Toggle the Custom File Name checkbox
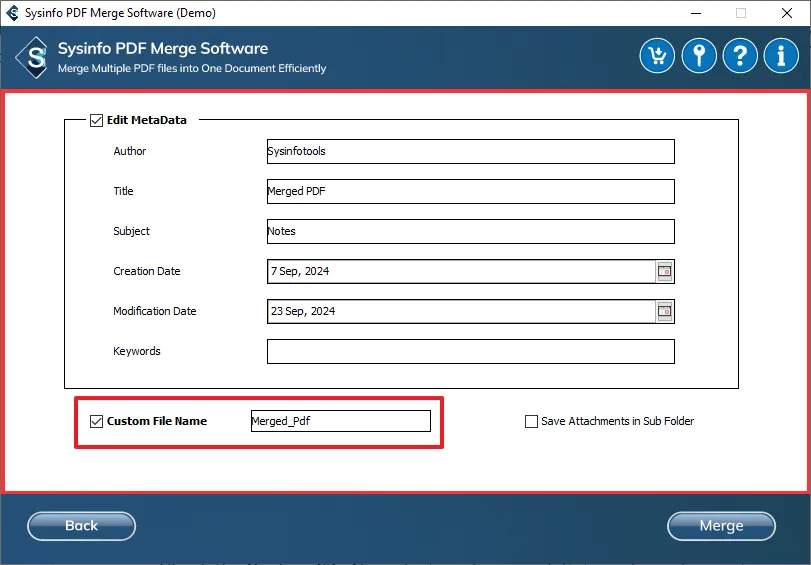Screen dimensions: 811x565 click(x=96, y=421)
